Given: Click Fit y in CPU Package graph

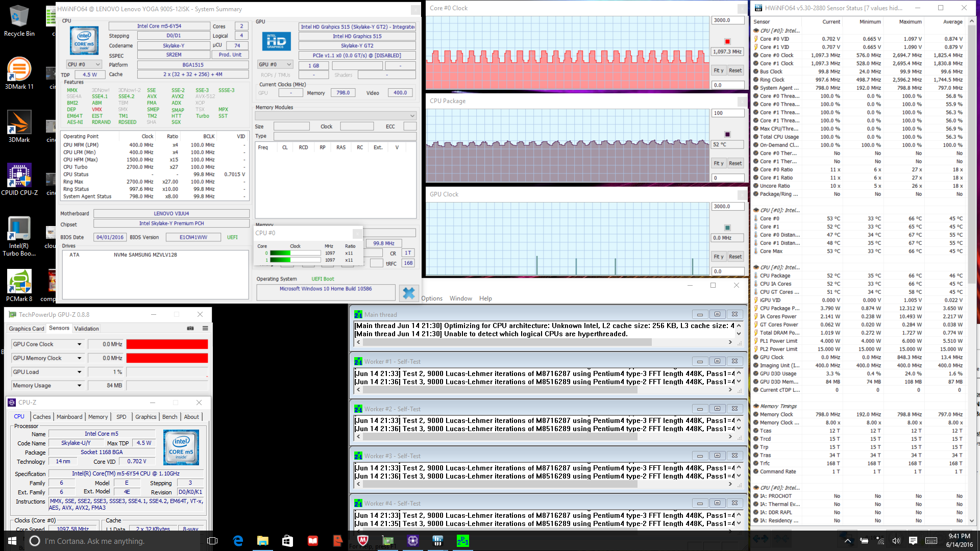Looking at the screenshot, I should [x=718, y=163].
